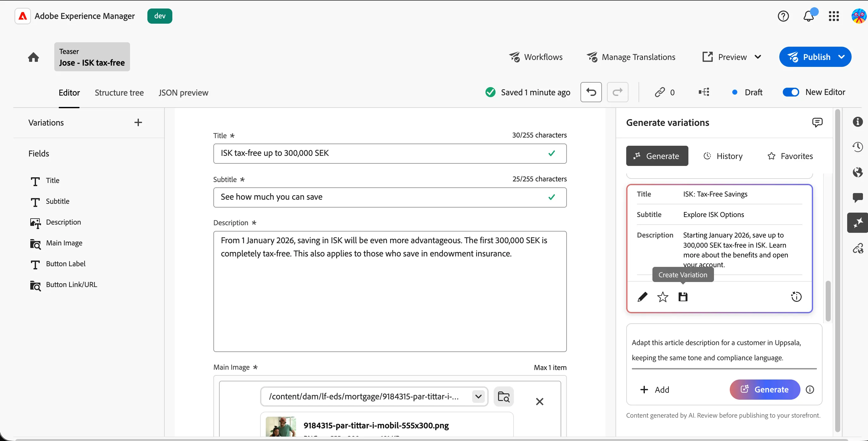Open main image path dropdown
Image resolution: width=868 pixels, height=441 pixels.
pyautogui.click(x=478, y=397)
